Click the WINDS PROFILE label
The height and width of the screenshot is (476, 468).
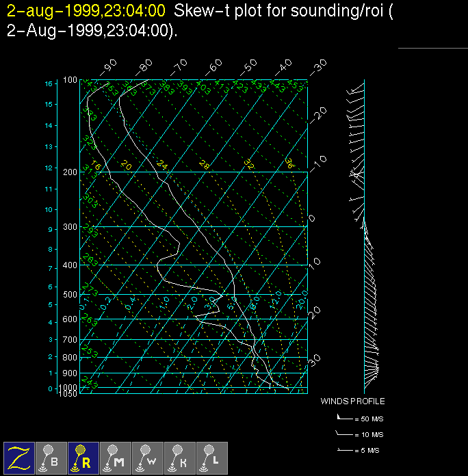click(352, 401)
